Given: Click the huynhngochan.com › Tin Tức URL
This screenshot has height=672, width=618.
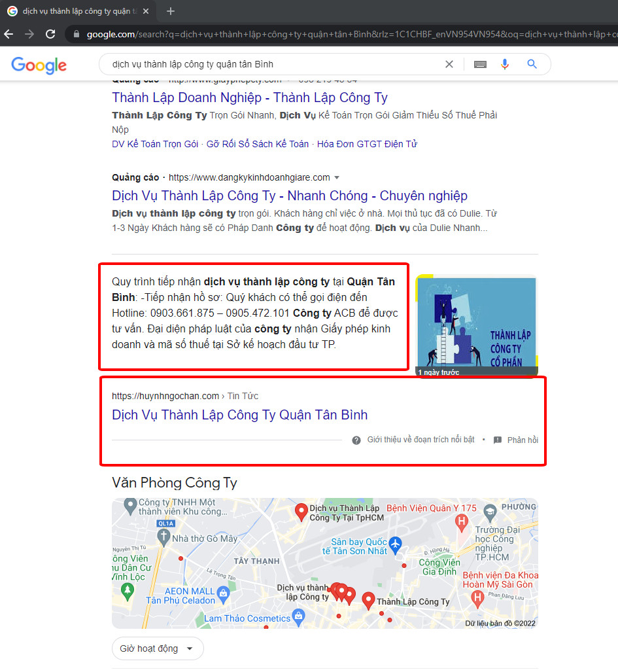Looking at the screenshot, I should [x=185, y=396].
